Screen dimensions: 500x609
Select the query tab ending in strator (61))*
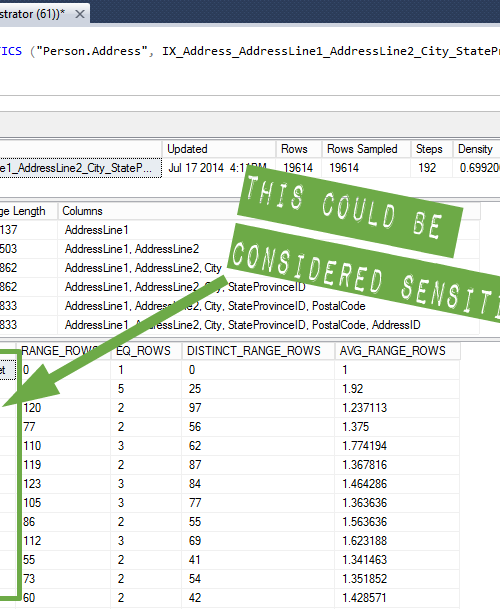click(44, 14)
